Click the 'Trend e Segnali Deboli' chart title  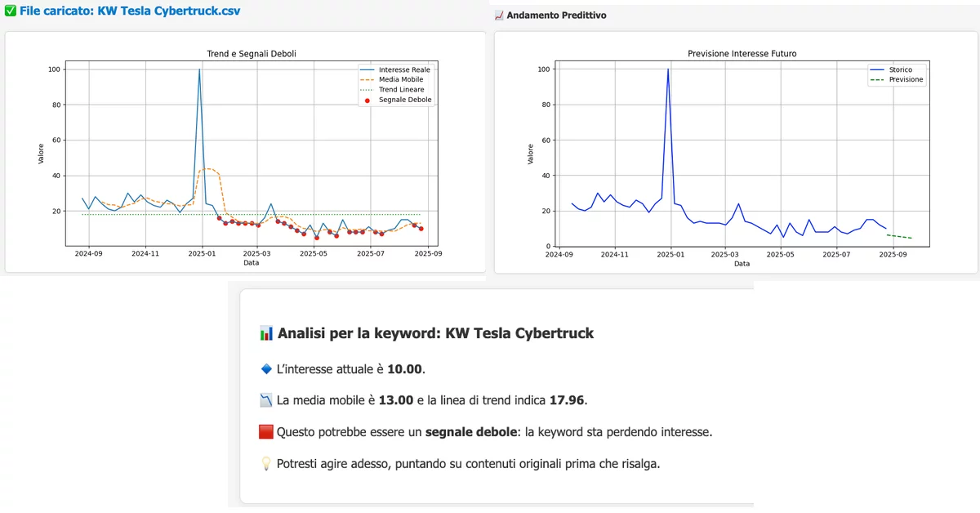coord(252,54)
